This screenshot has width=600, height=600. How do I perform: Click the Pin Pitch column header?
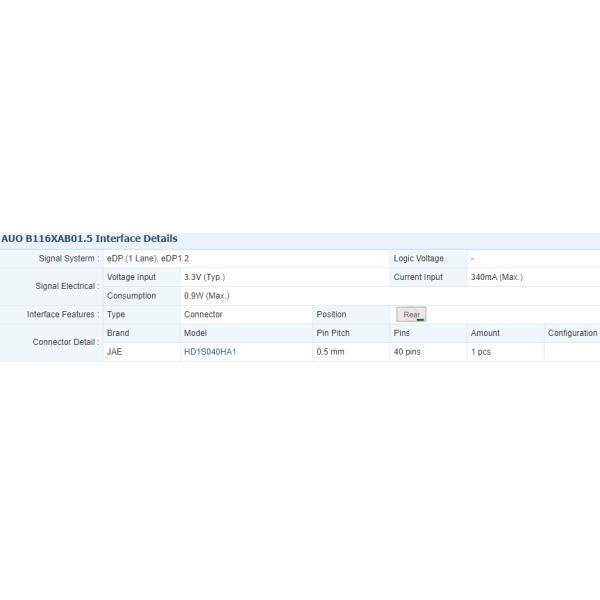click(x=333, y=333)
